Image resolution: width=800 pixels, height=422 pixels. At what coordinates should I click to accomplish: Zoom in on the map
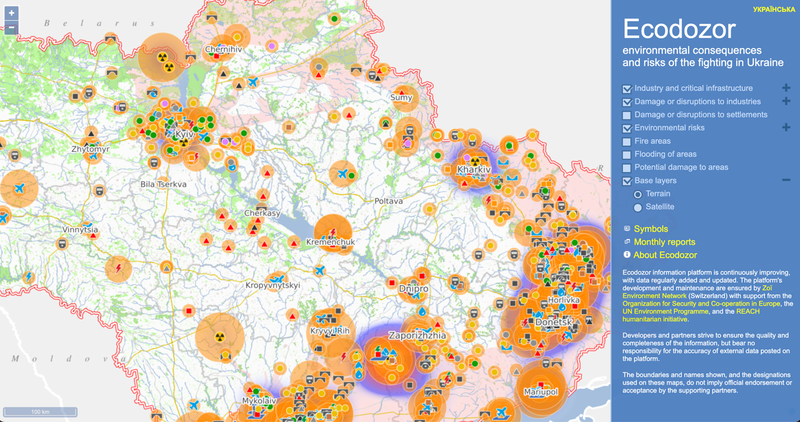[11, 13]
